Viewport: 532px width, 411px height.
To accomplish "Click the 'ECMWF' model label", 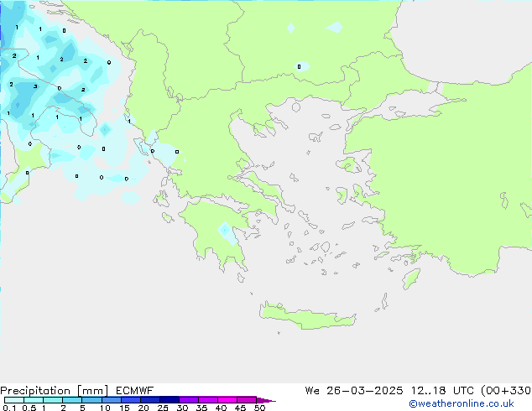I will [x=135, y=391].
